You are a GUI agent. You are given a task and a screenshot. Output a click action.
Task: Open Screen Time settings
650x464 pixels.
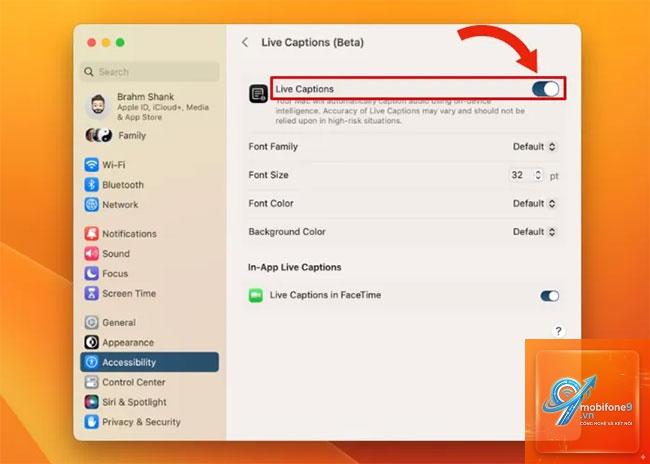click(149, 293)
